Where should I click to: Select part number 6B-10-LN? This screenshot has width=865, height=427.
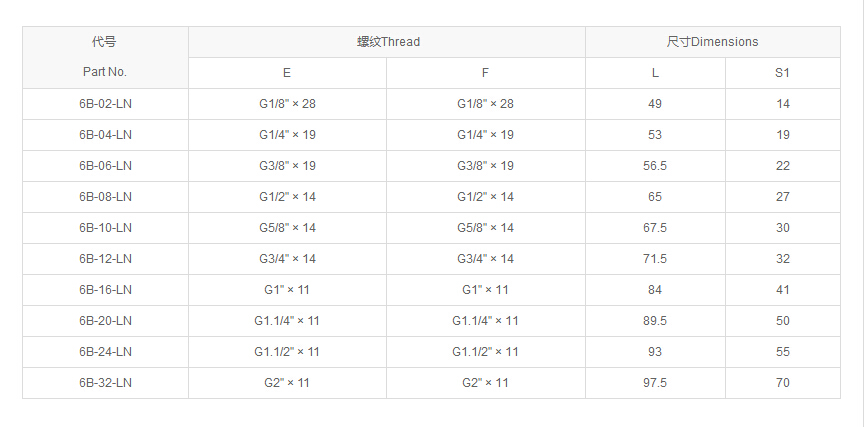click(x=105, y=228)
